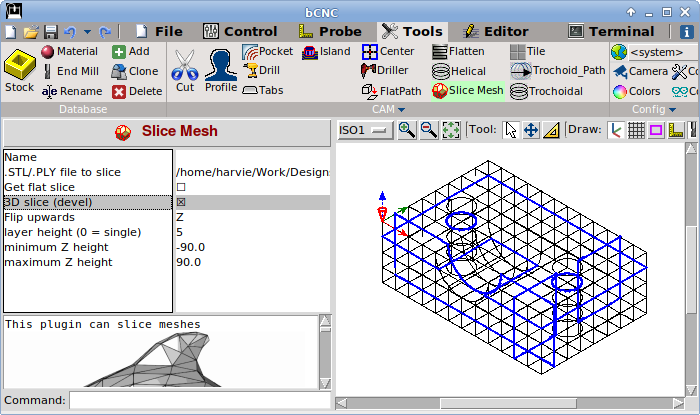Image resolution: width=700 pixels, height=415 pixels.
Task: Open the End Mill tool
Action: coord(71,71)
